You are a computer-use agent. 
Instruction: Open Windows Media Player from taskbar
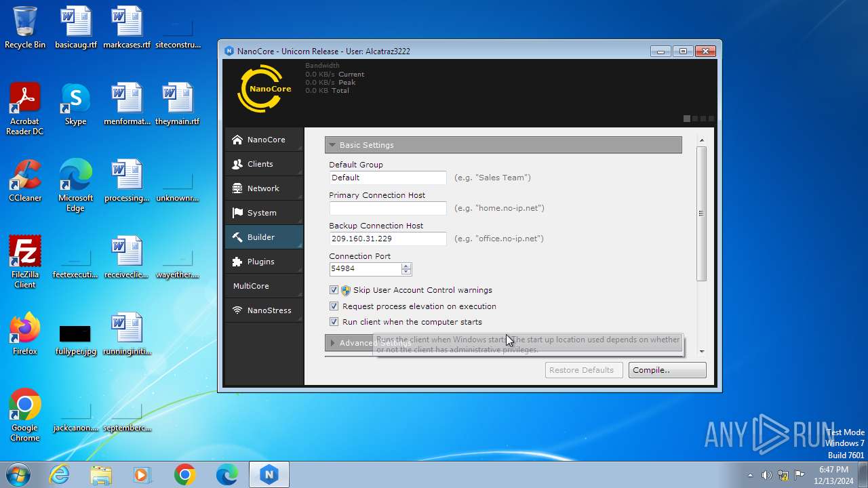[x=142, y=474]
